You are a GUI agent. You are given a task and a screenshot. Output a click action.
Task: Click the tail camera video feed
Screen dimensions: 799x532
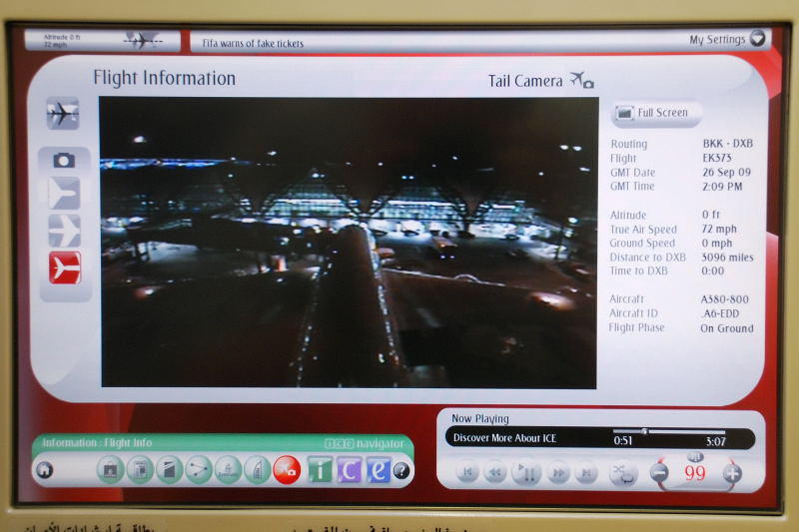[x=349, y=243]
